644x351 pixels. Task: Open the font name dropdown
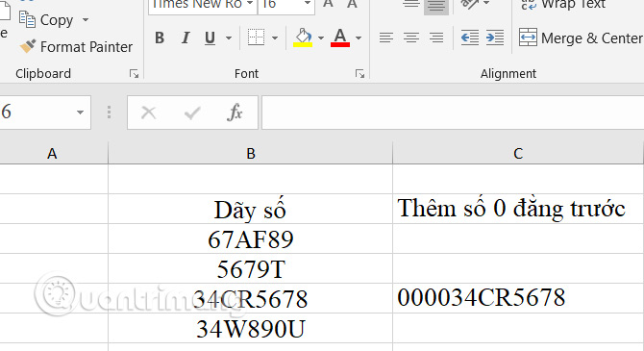pyautogui.click(x=250, y=4)
